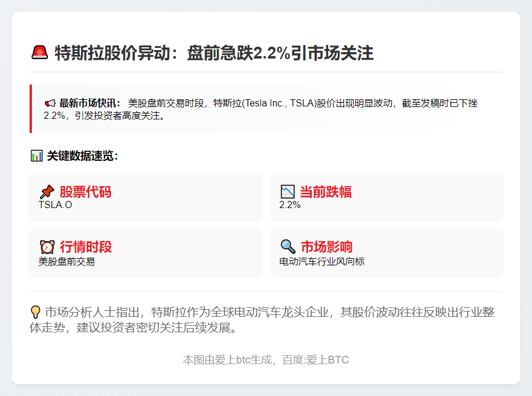The height and width of the screenshot is (396, 532).
Task: Click the value 电动汽车行业风向标
Action: pyautogui.click(x=322, y=262)
